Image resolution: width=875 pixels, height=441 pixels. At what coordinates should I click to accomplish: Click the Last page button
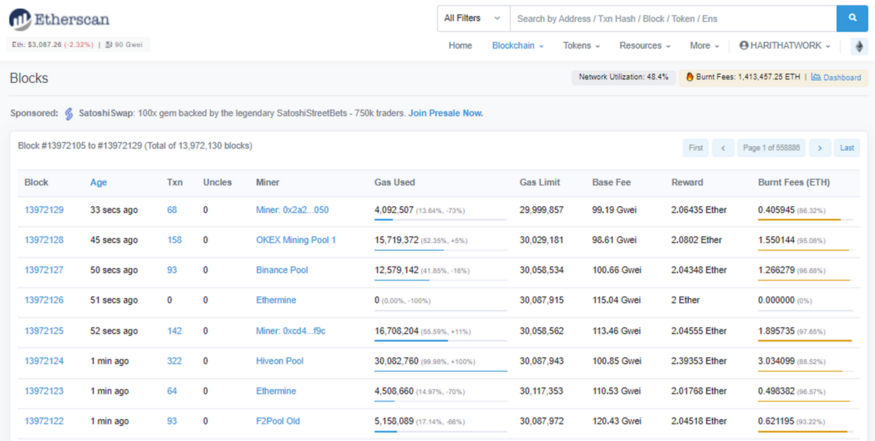click(x=847, y=148)
